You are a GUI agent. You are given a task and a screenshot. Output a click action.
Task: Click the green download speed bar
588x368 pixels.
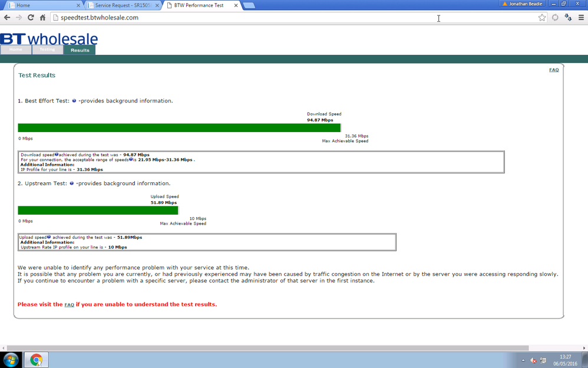pyautogui.click(x=179, y=127)
